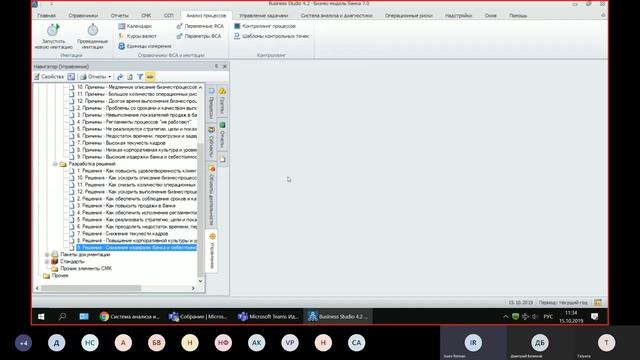
Task: Click the tree vertical scrollbar down arrow
Action: click(x=200, y=281)
